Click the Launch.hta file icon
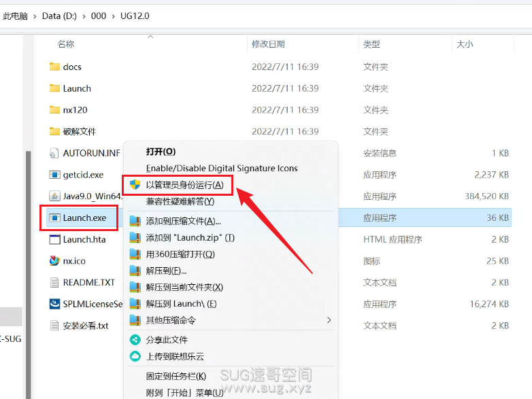 click(54, 239)
